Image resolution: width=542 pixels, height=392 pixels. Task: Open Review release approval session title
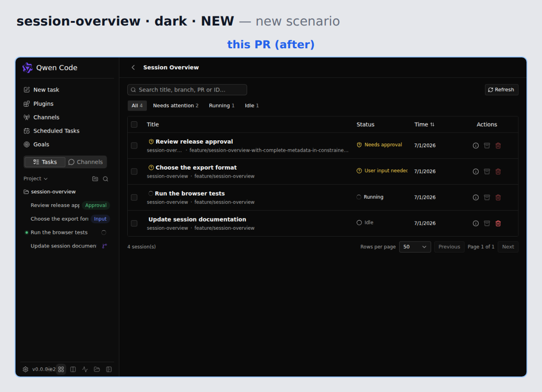click(x=194, y=142)
